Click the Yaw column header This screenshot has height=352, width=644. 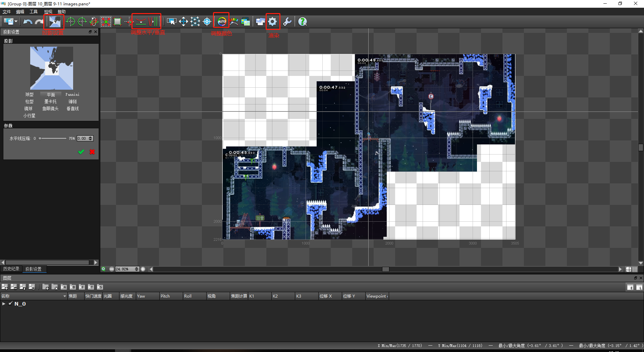(x=148, y=296)
